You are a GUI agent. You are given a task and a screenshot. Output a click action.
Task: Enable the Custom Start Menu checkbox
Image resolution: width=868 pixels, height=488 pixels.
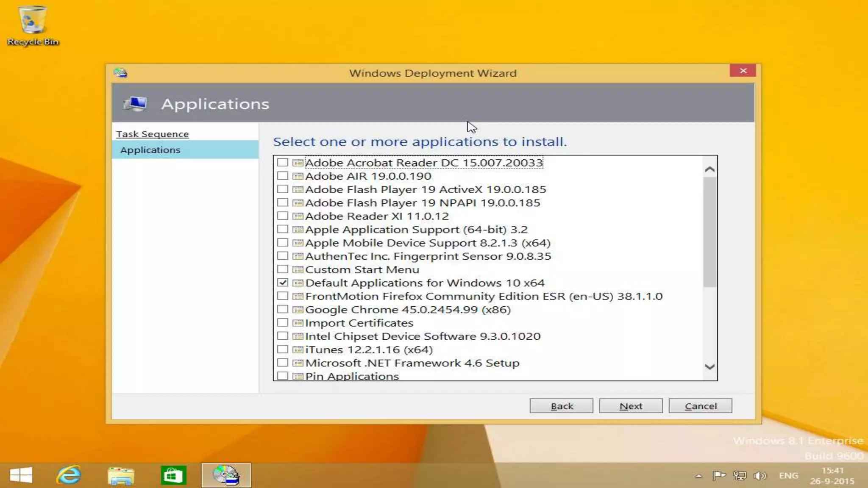283,269
